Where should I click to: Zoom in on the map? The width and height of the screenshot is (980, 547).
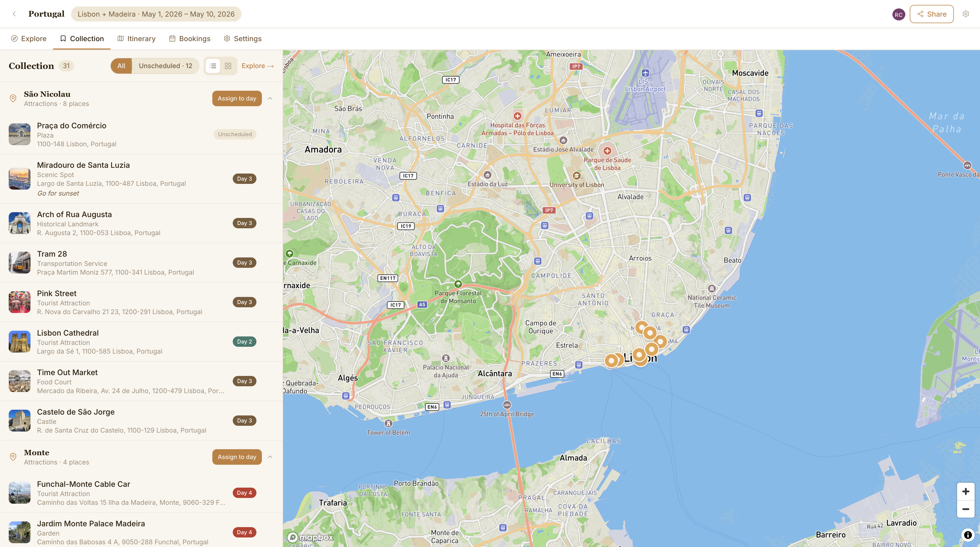click(966, 491)
